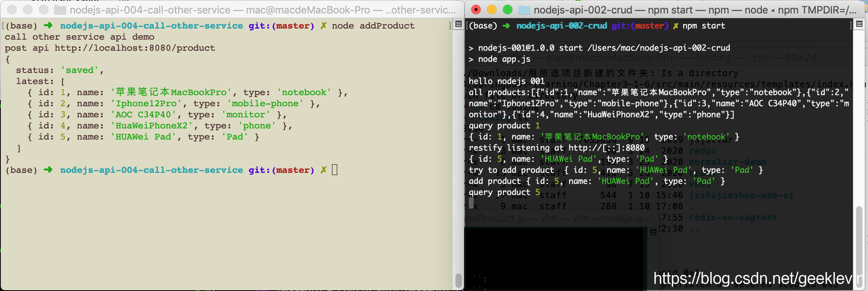Click the 'add product { id: 5 ...' log line

pyautogui.click(x=597, y=181)
